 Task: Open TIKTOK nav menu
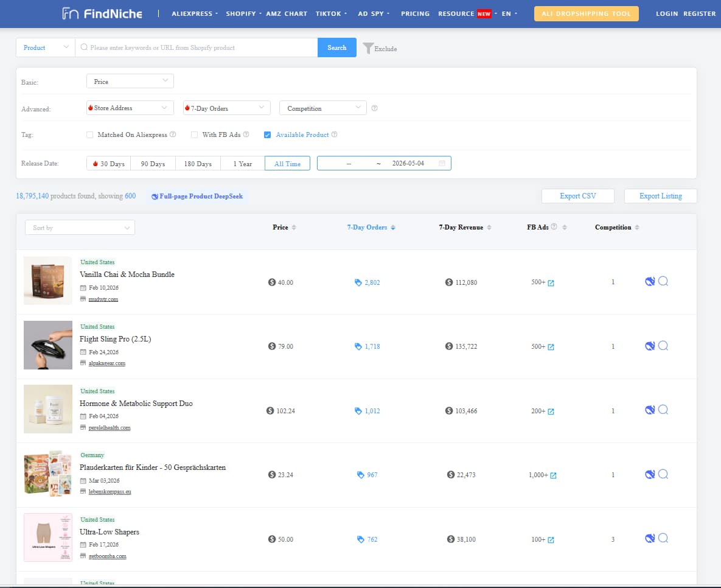click(331, 14)
